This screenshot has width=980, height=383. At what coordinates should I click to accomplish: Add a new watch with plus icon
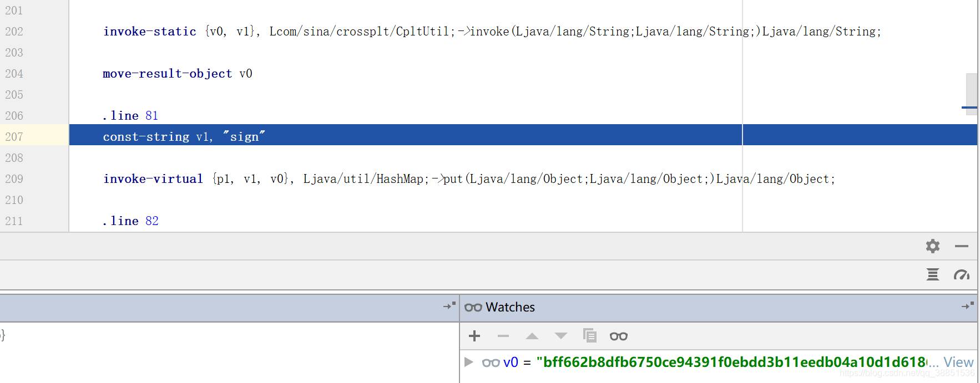[474, 336]
